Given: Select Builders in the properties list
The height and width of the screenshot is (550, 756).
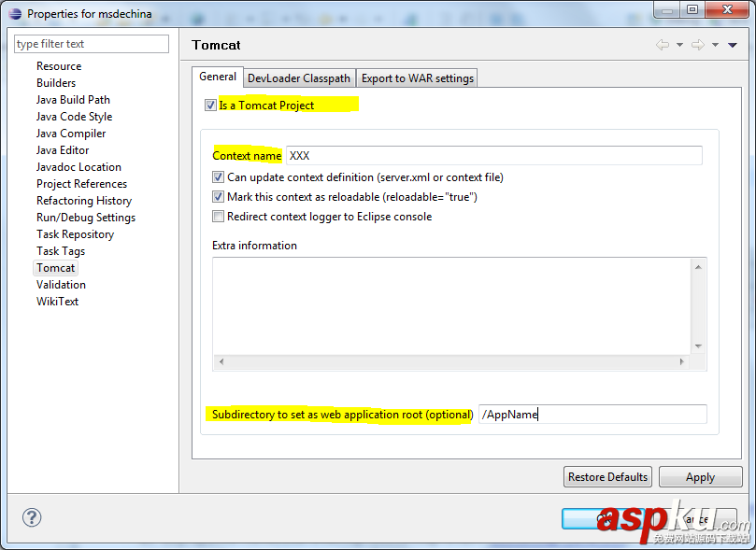Looking at the screenshot, I should (56, 83).
